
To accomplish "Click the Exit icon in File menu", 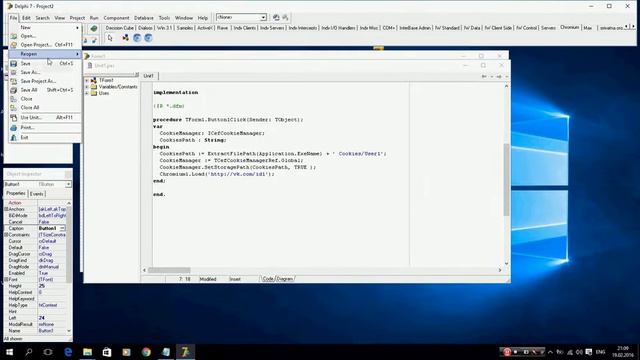I will click(14, 138).
